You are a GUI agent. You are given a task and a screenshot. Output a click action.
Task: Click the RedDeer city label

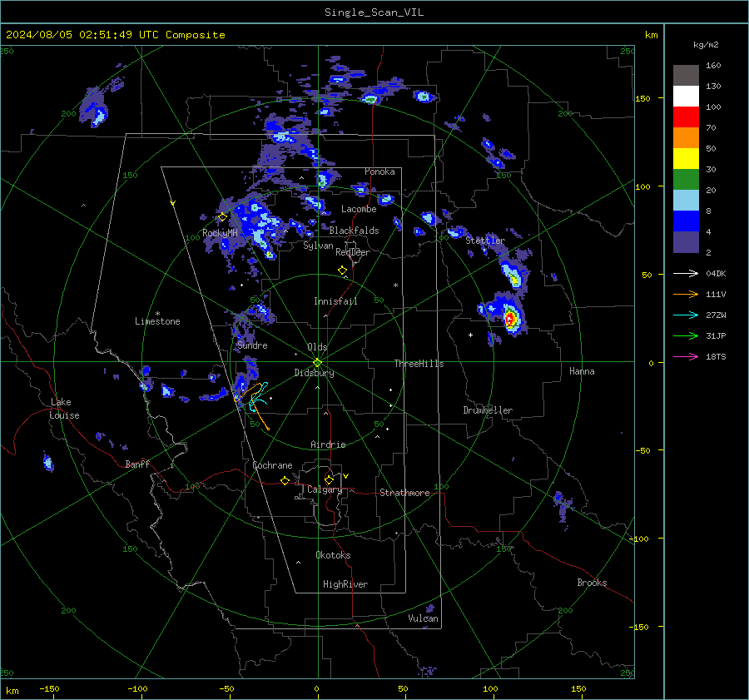353,252
